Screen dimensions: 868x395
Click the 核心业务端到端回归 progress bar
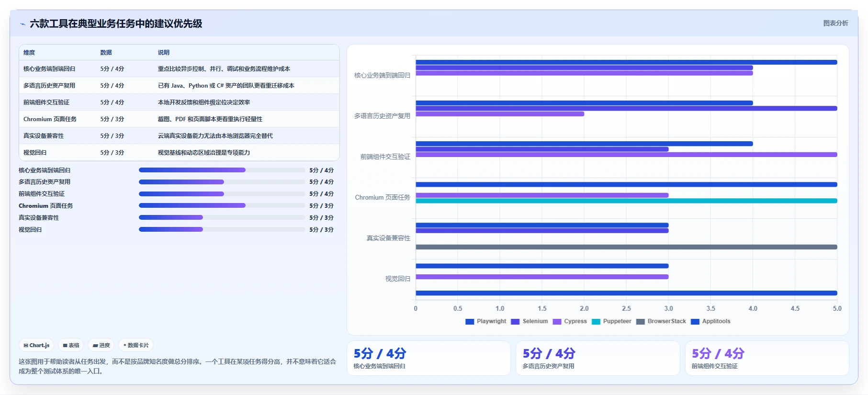coord(222,170)
